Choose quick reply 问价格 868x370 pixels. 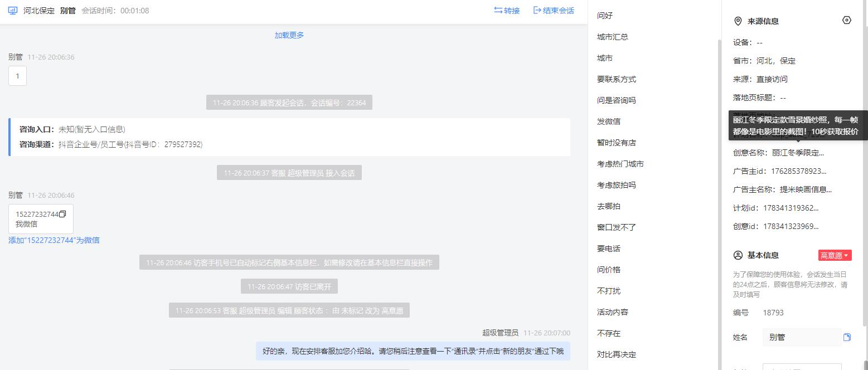coord(609,270)
